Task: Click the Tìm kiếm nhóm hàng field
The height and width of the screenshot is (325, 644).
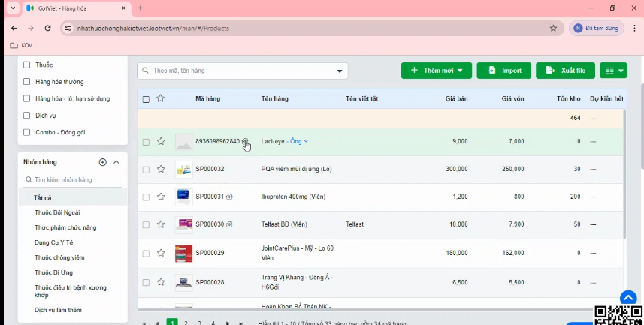Action: 73,179
